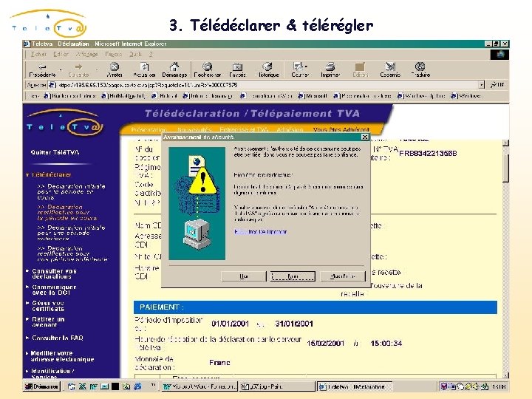Print the page with the Imprimer icon
The height and width of the screenshot is (399, 532).
tap(330, 66)
